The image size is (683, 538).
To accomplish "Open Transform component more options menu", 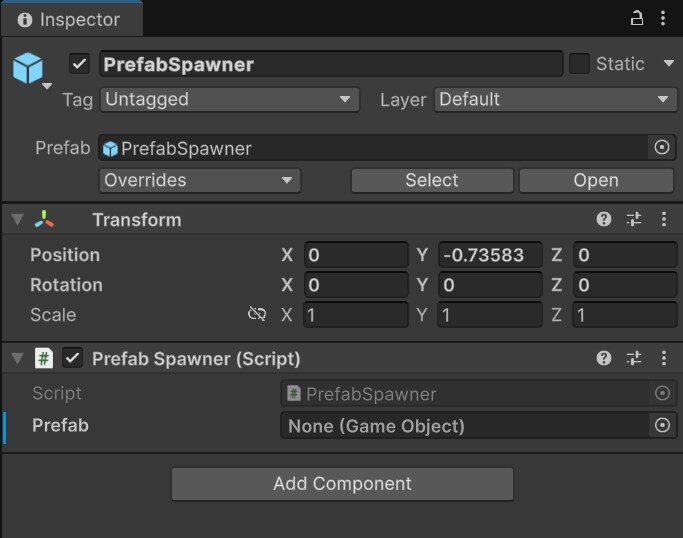I will [663, 219].
